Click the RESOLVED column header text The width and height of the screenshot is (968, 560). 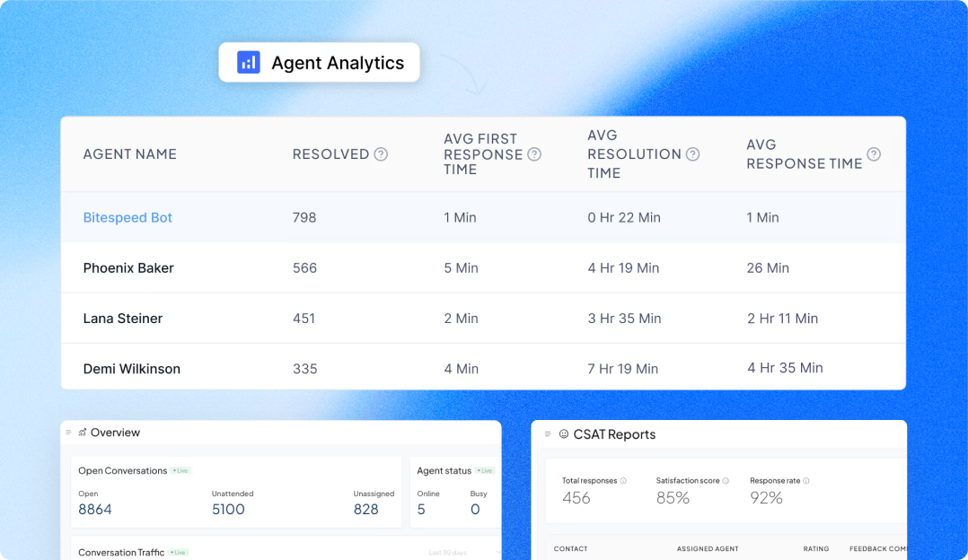pos(330,154)
